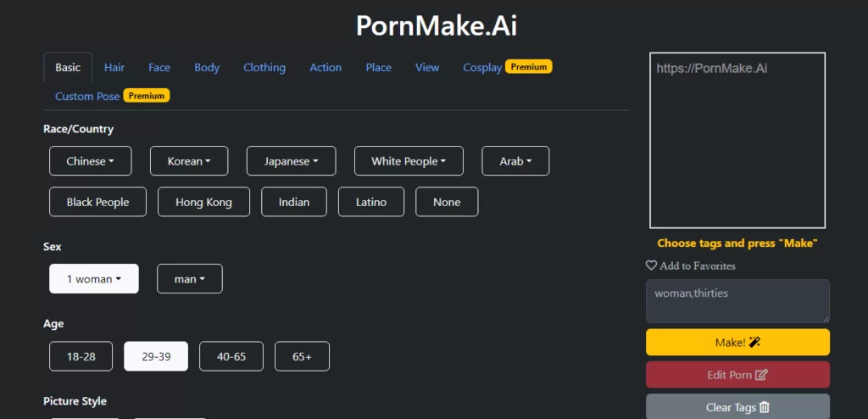This screenshot has width=868, height=419.
Task: Choose Latino race option
Action: pos(371,202)
